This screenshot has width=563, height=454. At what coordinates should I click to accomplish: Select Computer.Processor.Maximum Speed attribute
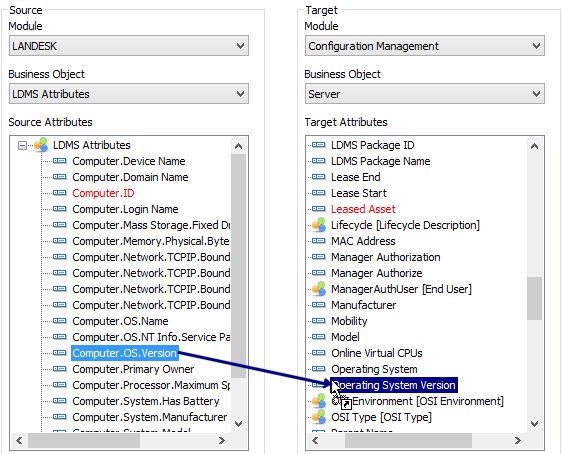151,385
